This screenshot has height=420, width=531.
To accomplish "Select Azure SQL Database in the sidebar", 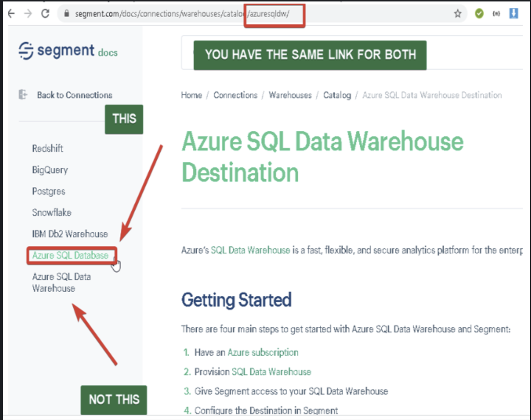I will 70,255.
